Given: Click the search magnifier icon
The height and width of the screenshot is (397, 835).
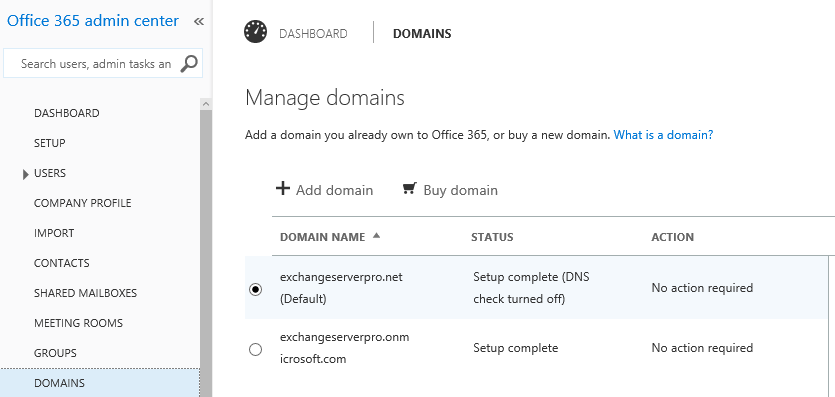Looking at the screenshot, I should [189, 63].
